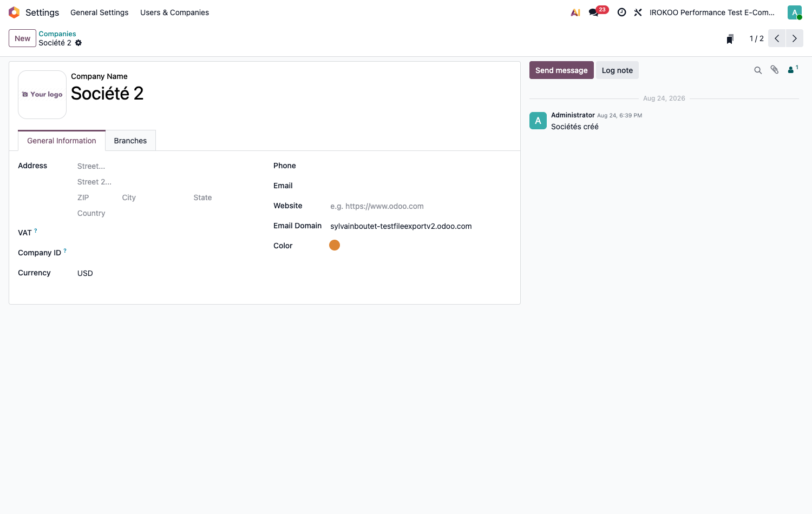Open gear actions menu beside Société 2
This screenshot has width=812, height=514.
78,43
